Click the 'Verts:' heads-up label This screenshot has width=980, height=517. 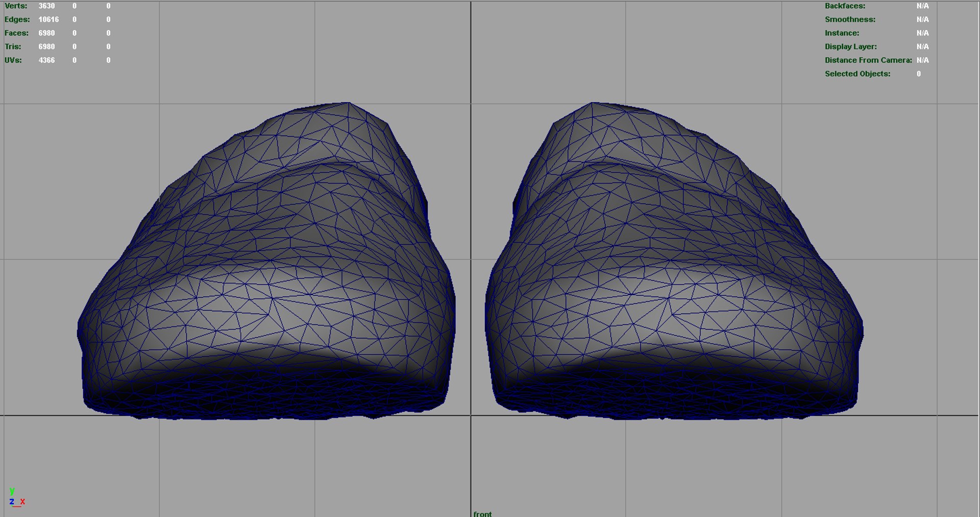coord(16,6)
